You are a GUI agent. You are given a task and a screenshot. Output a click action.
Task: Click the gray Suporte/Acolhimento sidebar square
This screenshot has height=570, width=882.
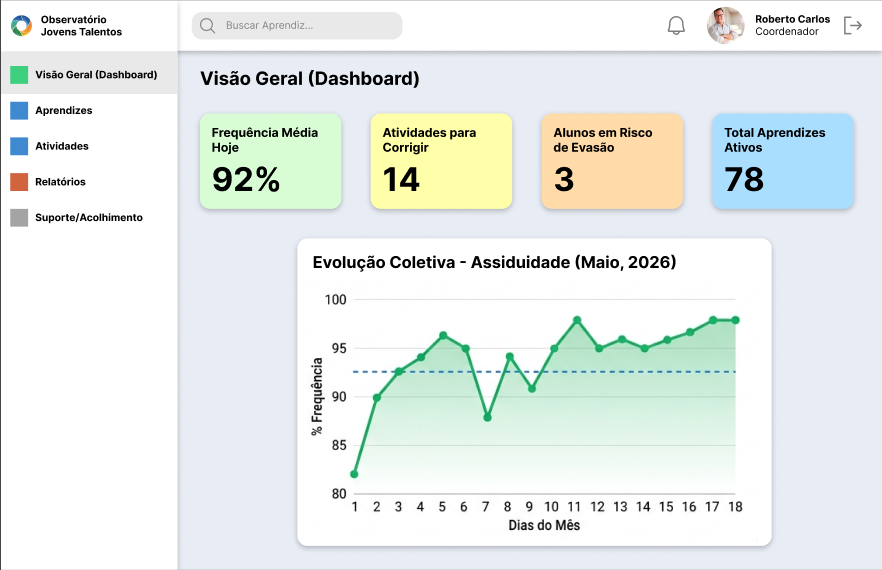point(19,218)
